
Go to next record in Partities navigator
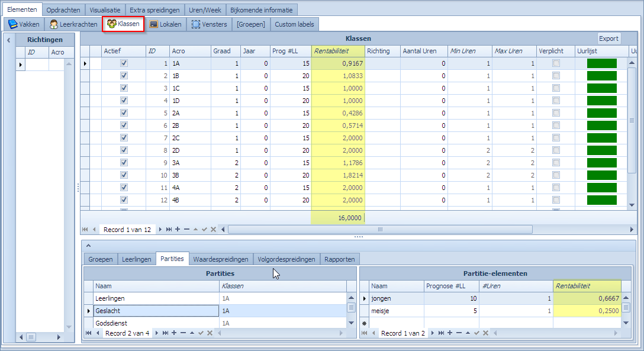(x=156, y=333)
